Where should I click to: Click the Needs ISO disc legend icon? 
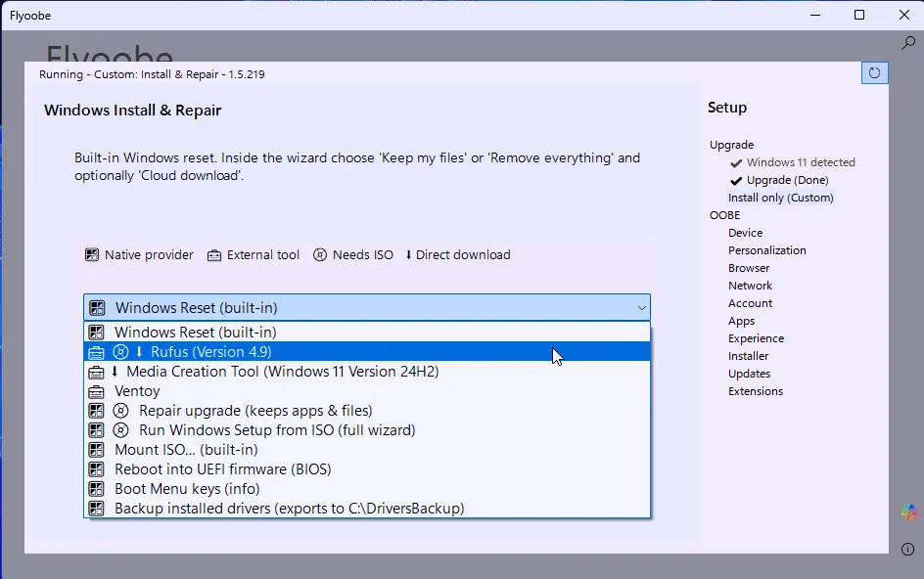pyautogui.click(x=320, y=255)
